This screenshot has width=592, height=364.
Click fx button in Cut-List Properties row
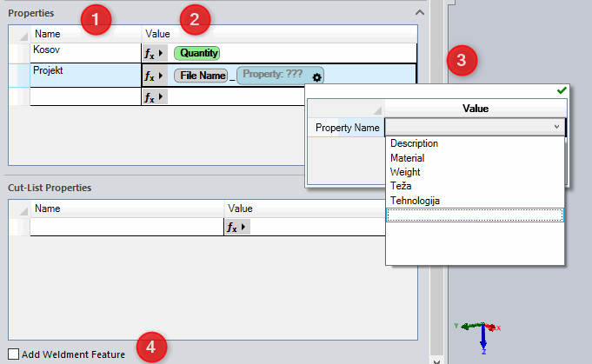pyautogui.click(x=236, y=227)
